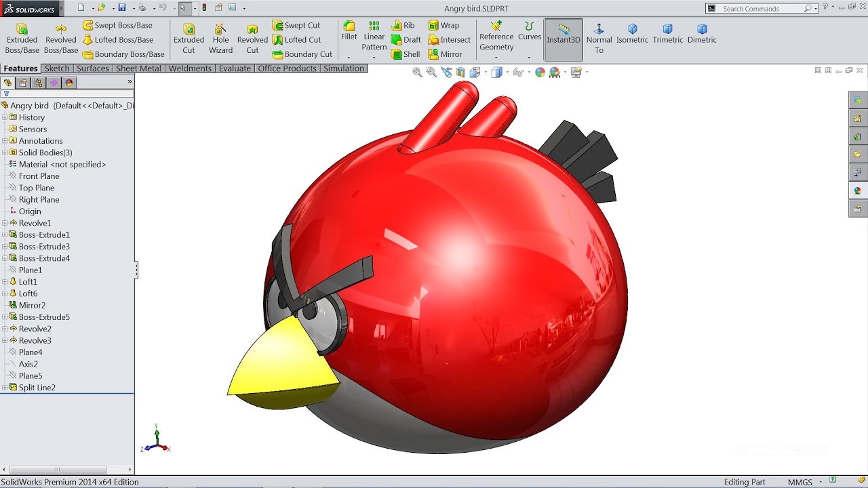The image size is (868, 488).
Task: Choose the Swept Cut command
Action: [x=296, y=25]
